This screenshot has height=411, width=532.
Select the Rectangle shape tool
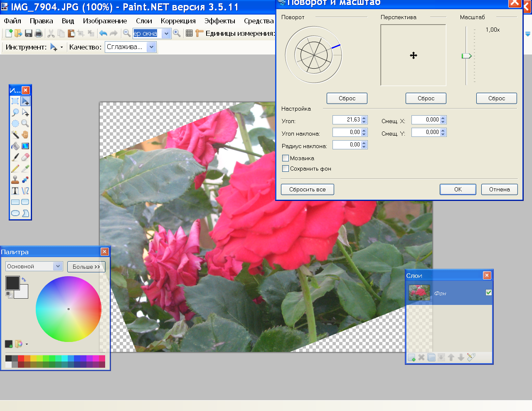click(x=15, y=202)
